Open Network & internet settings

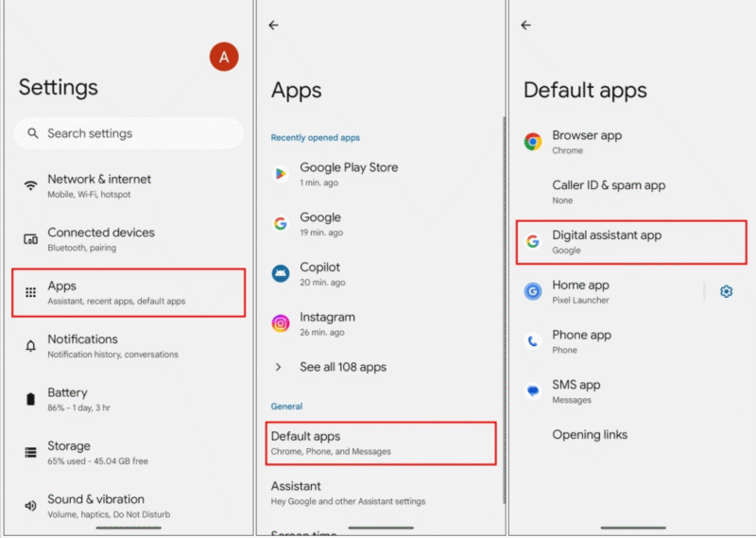coord(129,185)
